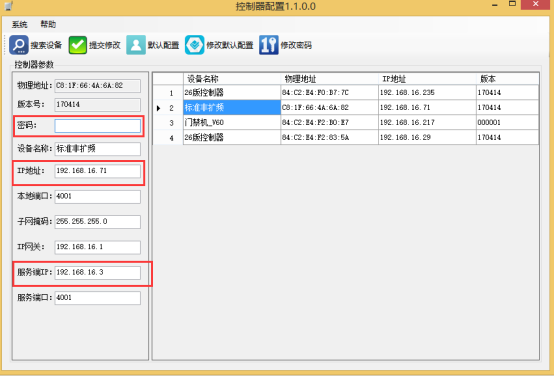Image resolution: width=554 pixels, height=377 pixels.
Task: Close the 控制器配置 window
Action: point(535,4)
